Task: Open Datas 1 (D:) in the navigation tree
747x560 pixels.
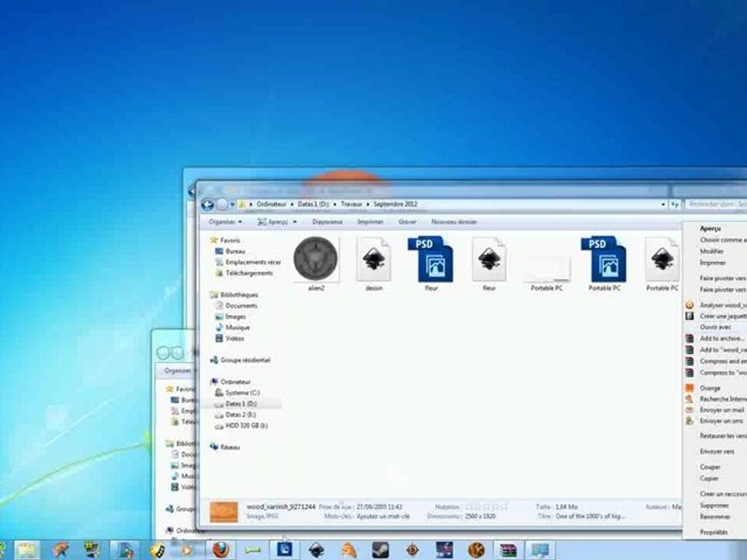Action: [237, 404]
